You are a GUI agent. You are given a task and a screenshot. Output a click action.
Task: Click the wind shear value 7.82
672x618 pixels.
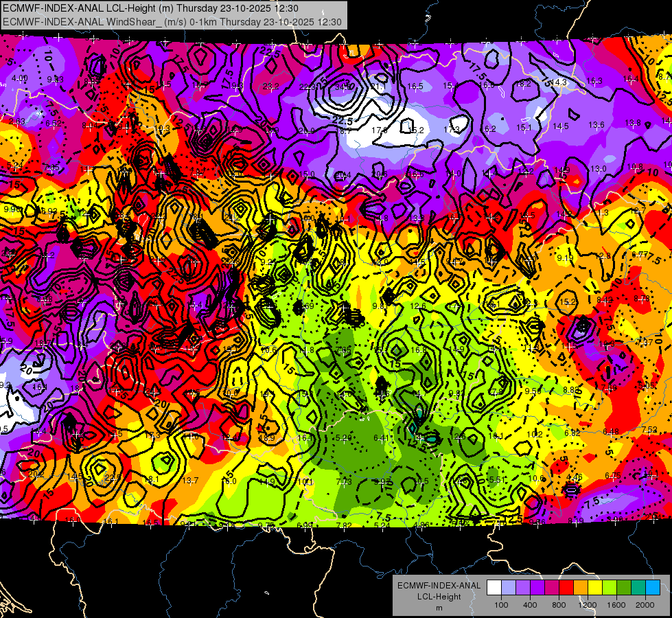[x=344, y=525]
